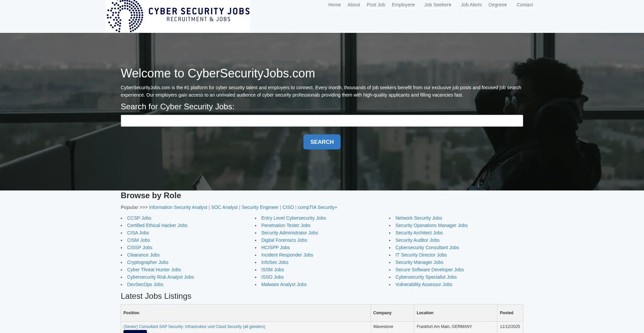
Task: Browse HCISPP Jobs
Action: [275, 247]
